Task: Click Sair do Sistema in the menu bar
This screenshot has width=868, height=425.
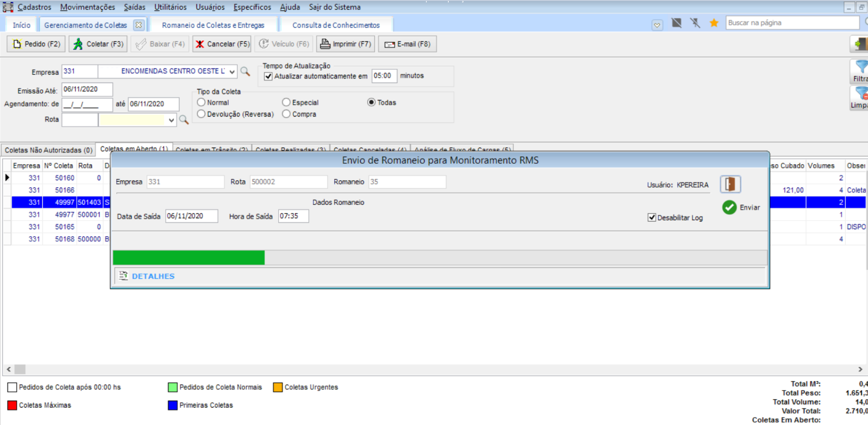Action: click(335, 7)
